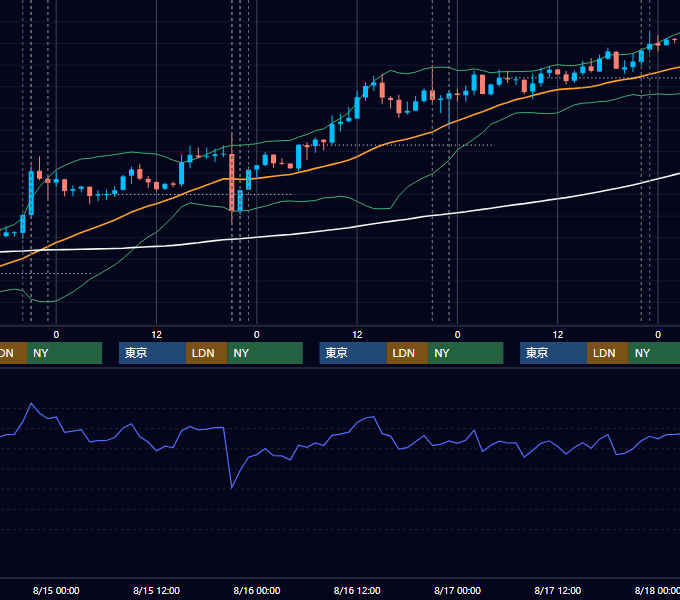Click the tall red candle before 8/16 00:00
This screenshot has width=680, height=600.
point(232,182)
